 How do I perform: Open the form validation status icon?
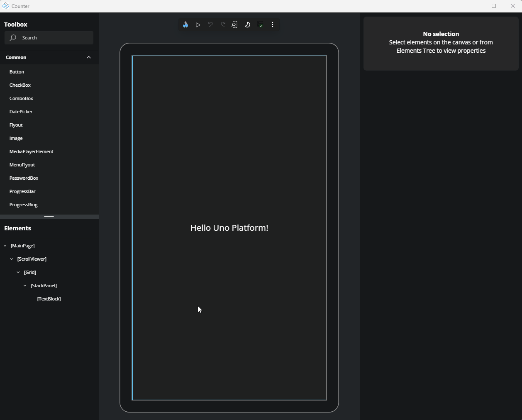[261, 24]
